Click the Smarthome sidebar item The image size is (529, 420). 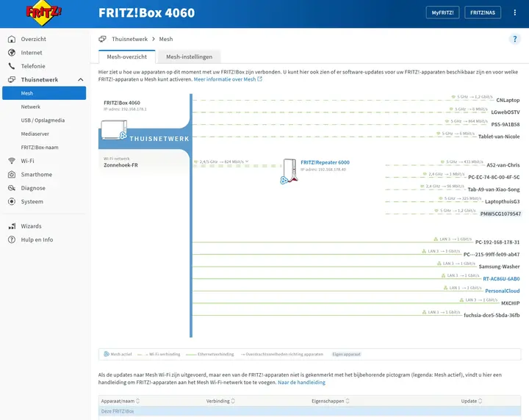37,175
